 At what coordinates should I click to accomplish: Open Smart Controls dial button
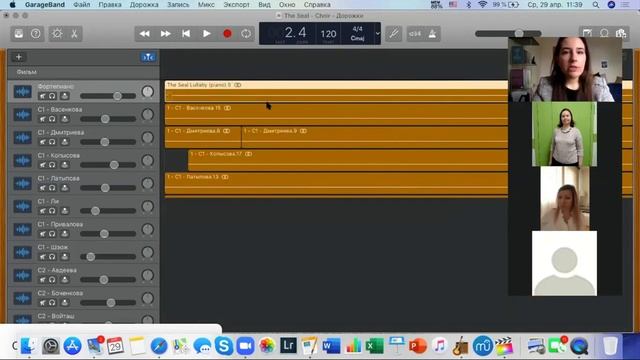57,33
